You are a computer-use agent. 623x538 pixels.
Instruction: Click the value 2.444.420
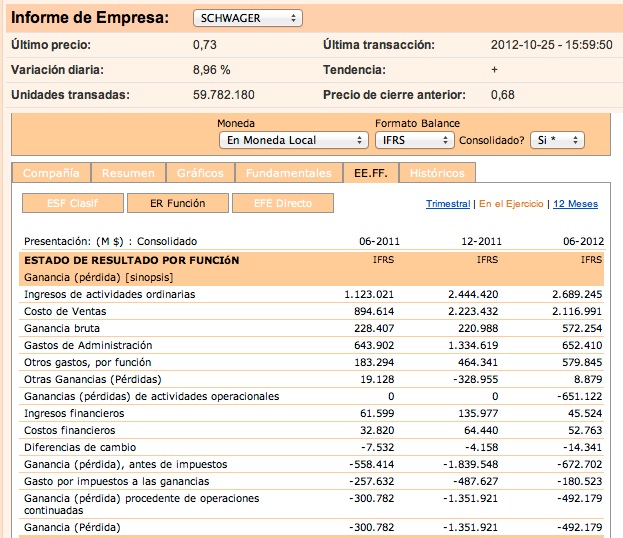[473, 294]
